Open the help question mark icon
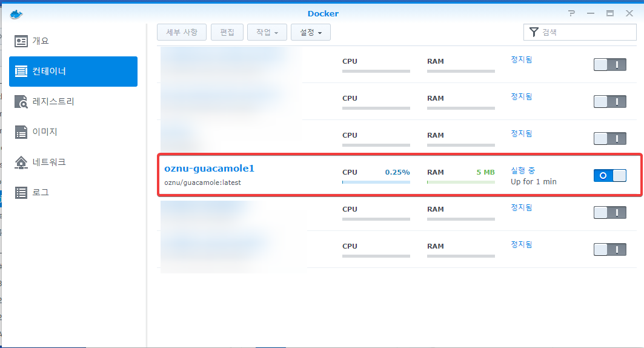 pyautogui.click(x=571, y=13)
